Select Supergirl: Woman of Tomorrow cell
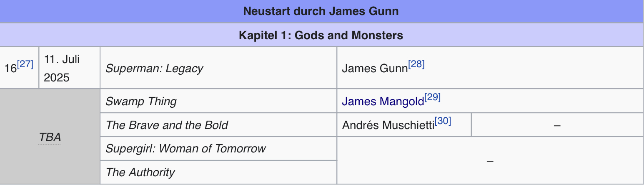 (x=218, y=148)
